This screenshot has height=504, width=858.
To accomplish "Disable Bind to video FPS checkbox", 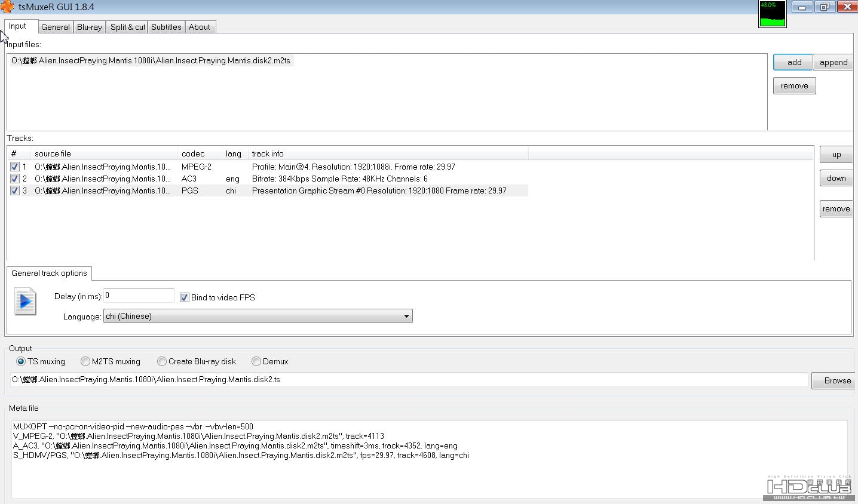I will (x=185, y=297).
